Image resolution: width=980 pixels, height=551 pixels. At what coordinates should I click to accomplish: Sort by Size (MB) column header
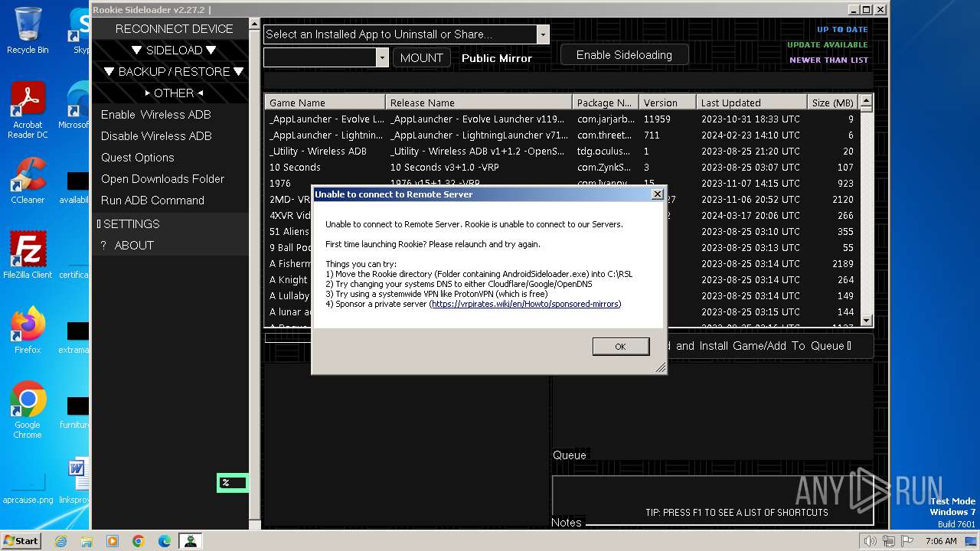tap(833, 103)
